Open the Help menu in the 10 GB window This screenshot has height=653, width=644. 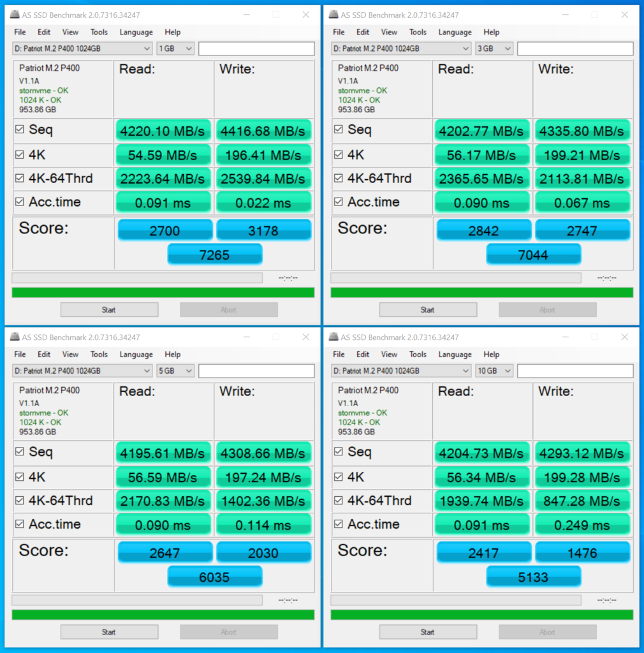pyautogui.click(x=491, y=355)
